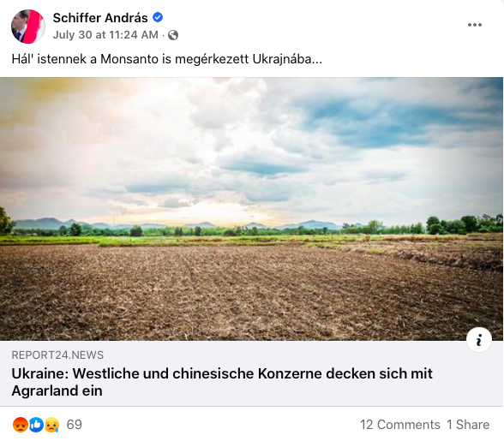Open the link info 'i' icon

pyautogui.click(x=478, y=340)
